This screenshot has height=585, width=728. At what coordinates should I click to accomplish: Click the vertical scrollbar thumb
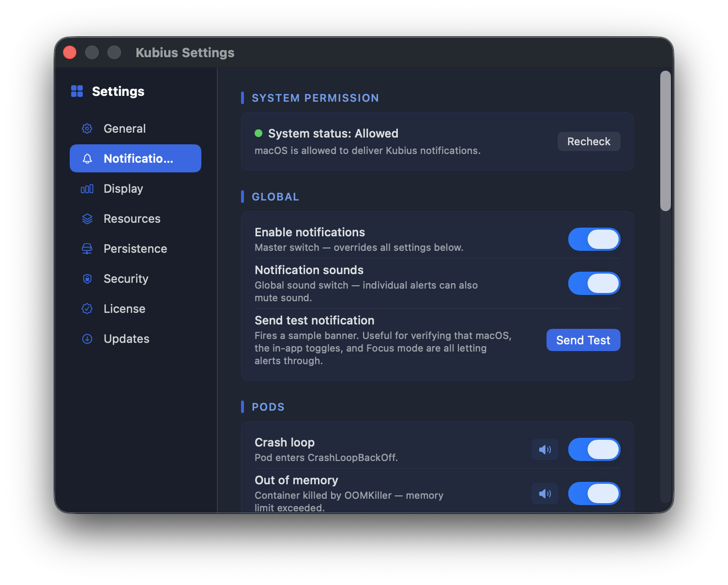pos(666,141)
